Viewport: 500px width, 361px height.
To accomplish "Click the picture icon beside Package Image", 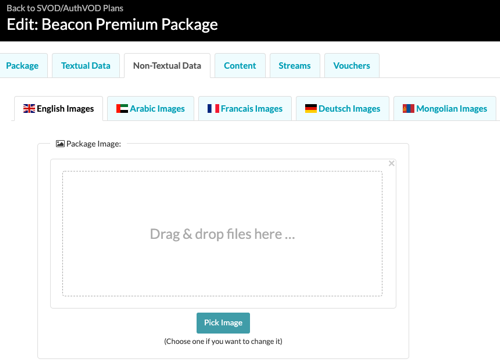I will point(60,144).
